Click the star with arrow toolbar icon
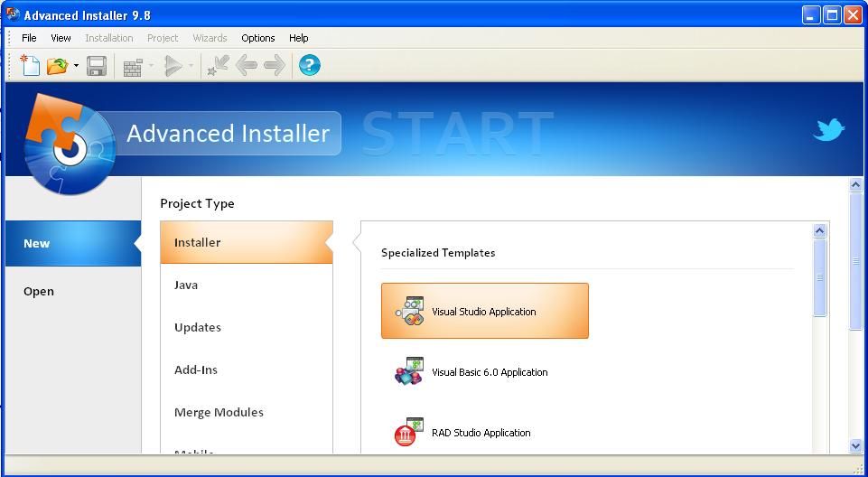868x477 pixels. (218, 65)
